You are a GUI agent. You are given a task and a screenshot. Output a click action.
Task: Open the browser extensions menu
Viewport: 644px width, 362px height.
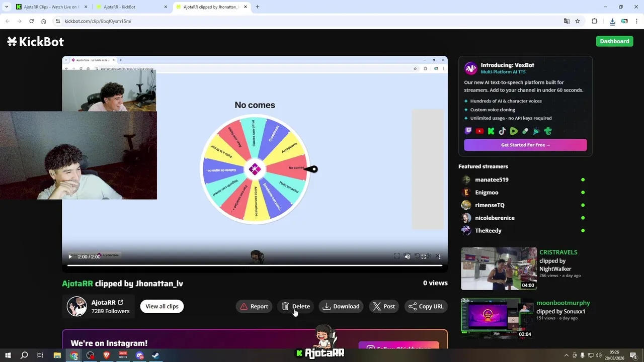[595, 21]
